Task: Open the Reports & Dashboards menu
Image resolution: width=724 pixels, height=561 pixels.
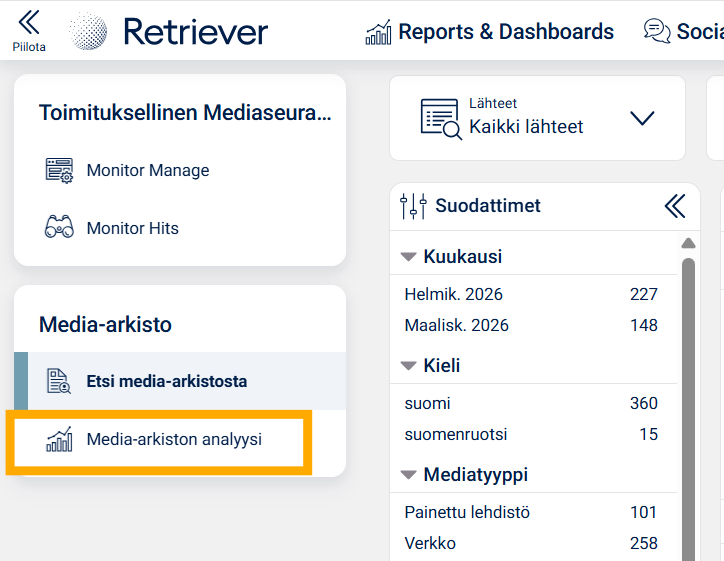Action: (x=505, y=32)
